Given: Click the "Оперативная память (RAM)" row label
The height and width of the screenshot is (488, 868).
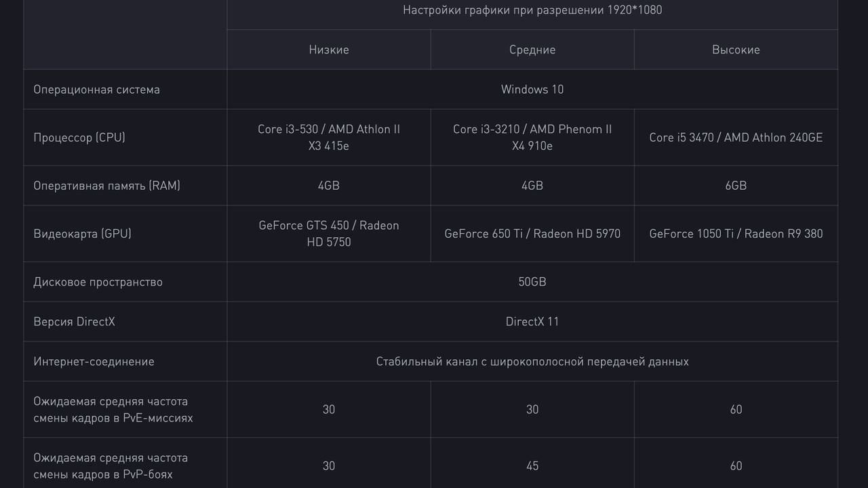Looking at the screenshot, I should pyautogui.click(x=107, y=186).
